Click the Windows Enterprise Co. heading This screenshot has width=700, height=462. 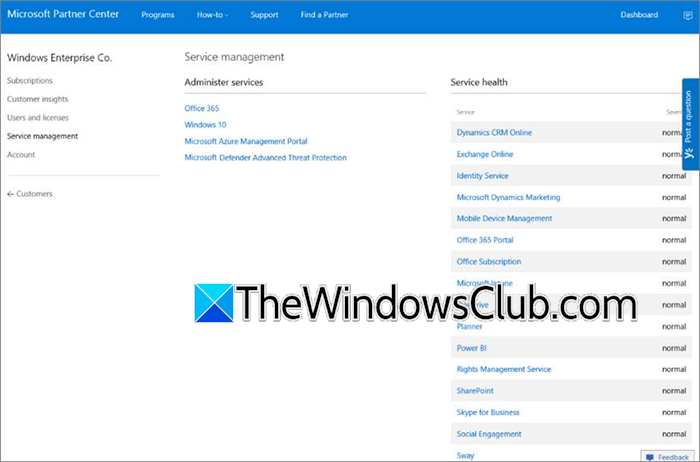(x=59, y=58)
